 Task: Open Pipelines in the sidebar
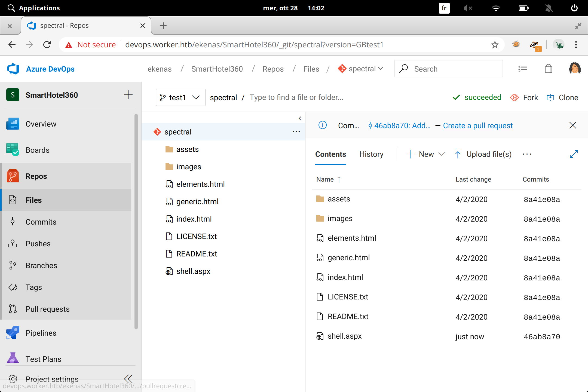pos(41,333)
